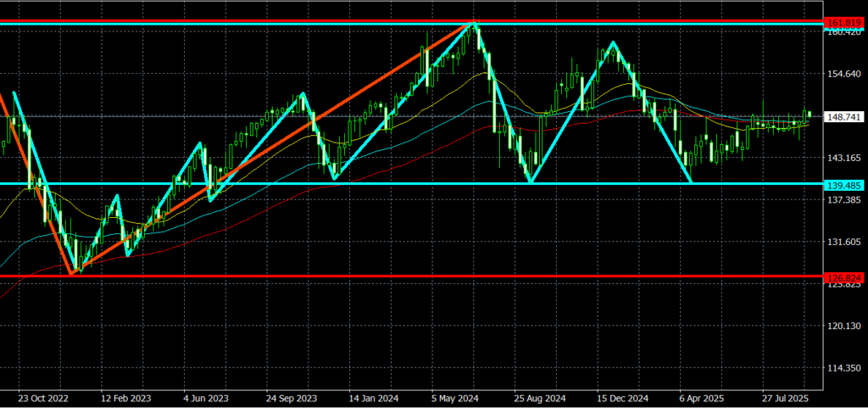
Task: Select the 23 Oct 2022 date label
Action: click(42, 398)
